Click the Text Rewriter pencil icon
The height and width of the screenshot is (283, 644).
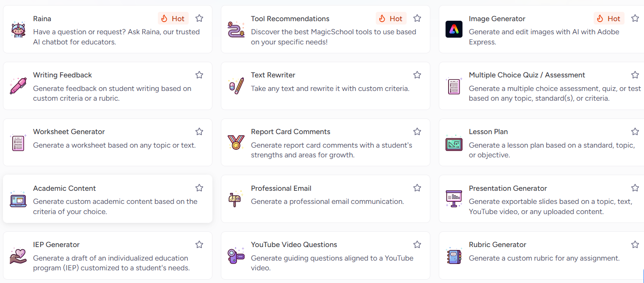pyautogui.click(x=236, y=85)
